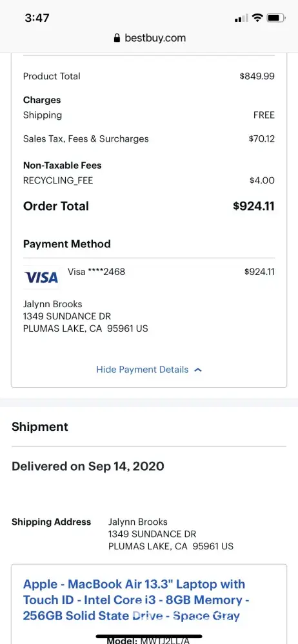Viewport: 298px width, 644px height.
Task: Tap the Delivered on Sep 14, 2020 status
Action: click(x=88, y=466)
